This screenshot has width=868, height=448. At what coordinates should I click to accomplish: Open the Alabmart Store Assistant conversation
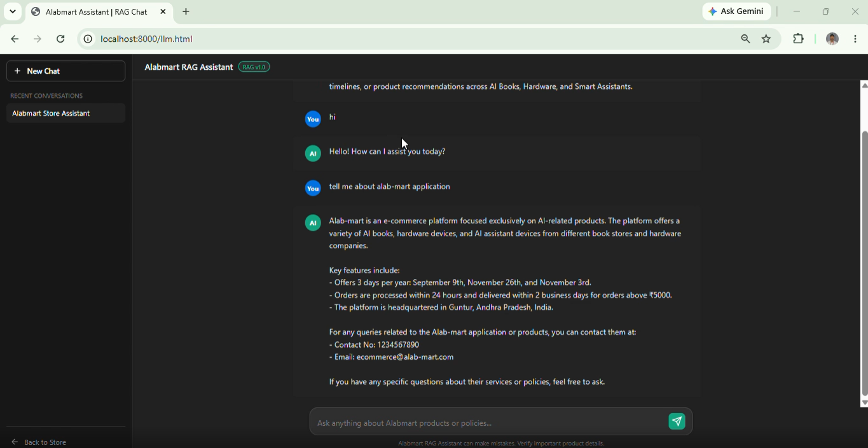(x=66, y=113)
